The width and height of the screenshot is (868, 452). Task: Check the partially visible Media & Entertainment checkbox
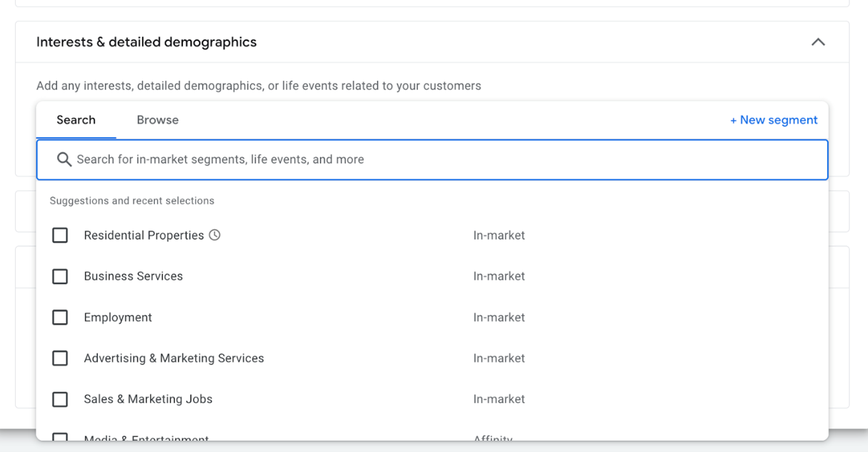(x=60, y=437)
